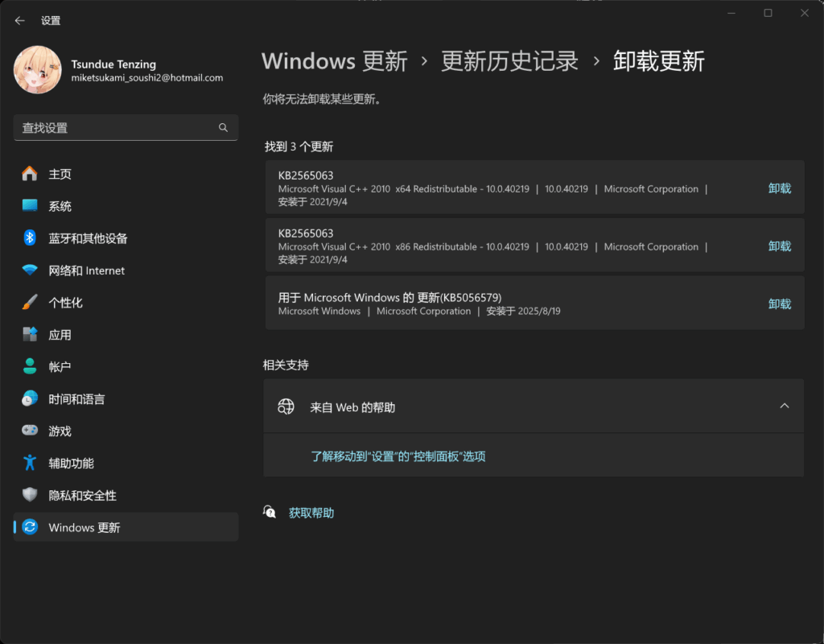This screenshot has width=824, height=644.
Task: Open the 获取帮助 link
Action: (x=311, y=513)
